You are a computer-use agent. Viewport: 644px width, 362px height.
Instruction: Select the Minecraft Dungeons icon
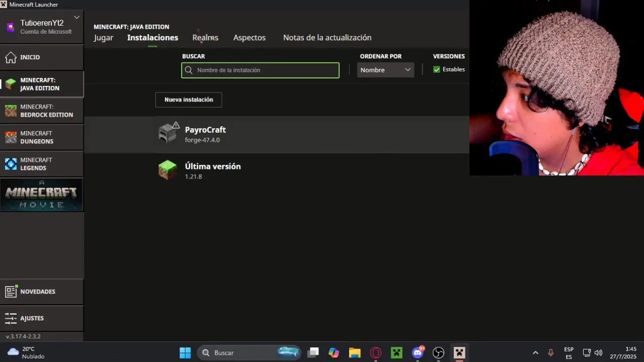point(11,137)
